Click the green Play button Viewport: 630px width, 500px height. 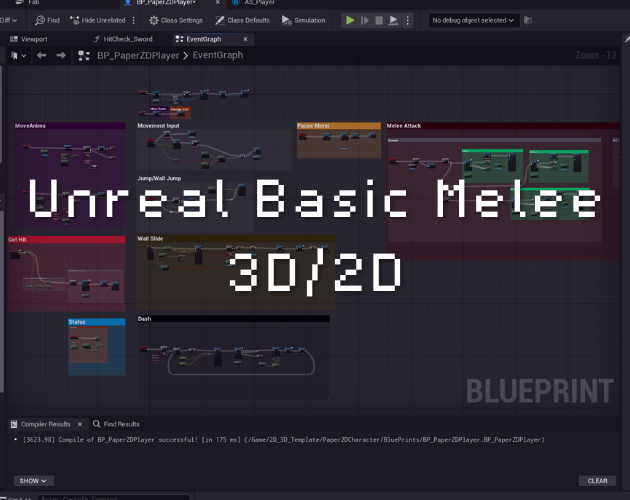(350, 20)
